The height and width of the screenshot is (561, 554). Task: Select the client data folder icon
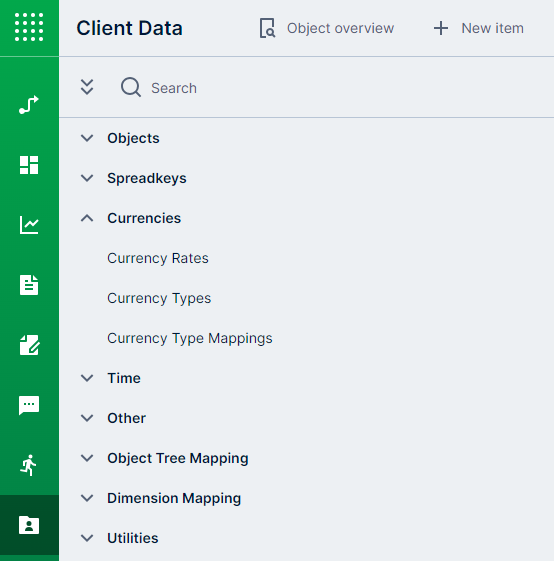pyautogui.click(x=29, y=525)
